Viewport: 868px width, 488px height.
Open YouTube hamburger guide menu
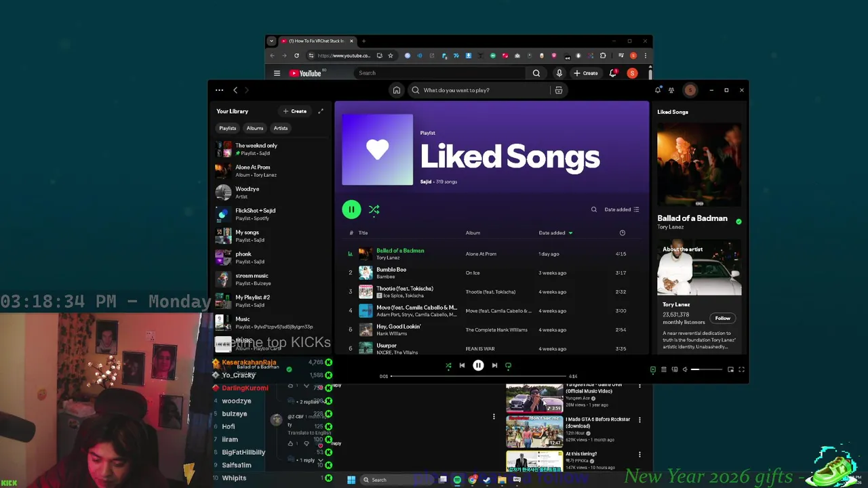277,73
